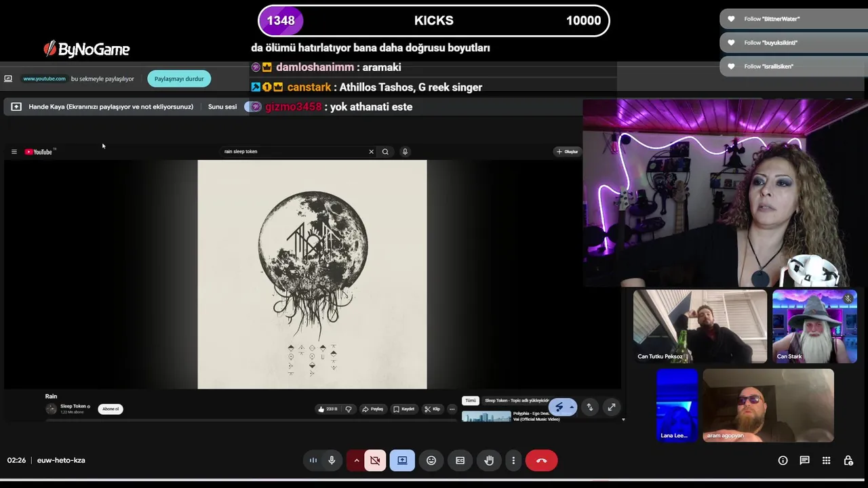Click the damloshanimm chat username

[315, 67]
